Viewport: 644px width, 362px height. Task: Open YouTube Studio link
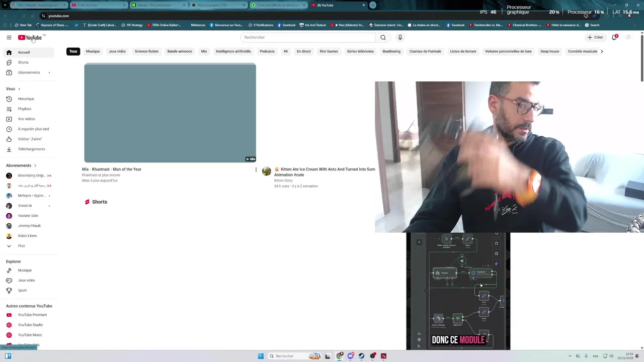pos(30,325)
